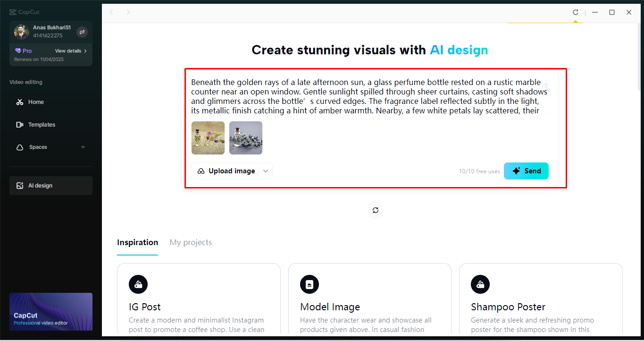
Task: Click inside the prompt text field
Action: 368,96
